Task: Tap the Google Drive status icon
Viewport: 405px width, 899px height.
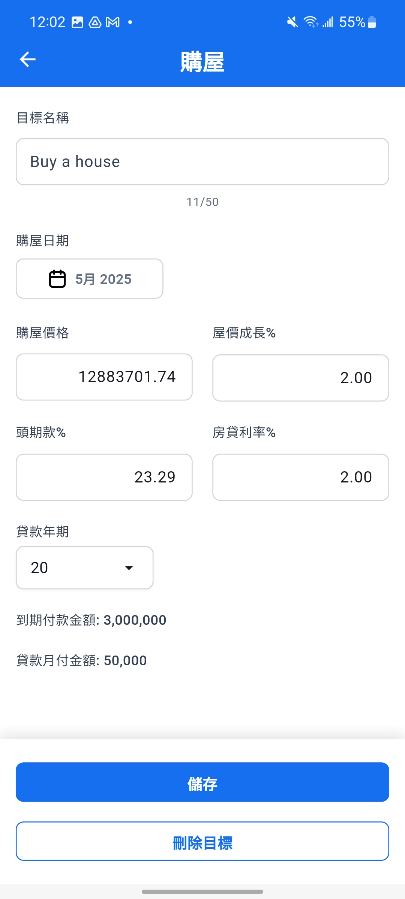Action: [95, 22]
